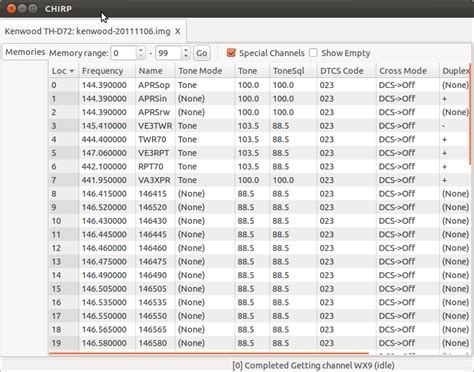Select the TWR70 name cell
474x372 pixels.
[155, 139]
